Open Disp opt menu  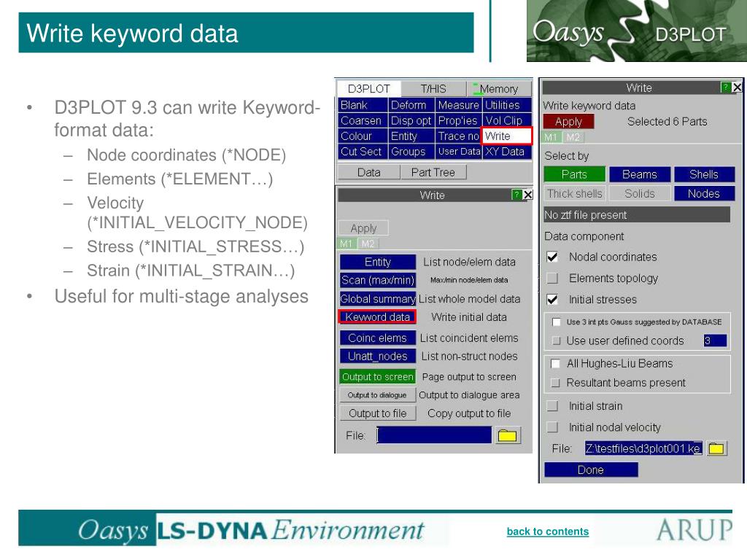coord(411,120)
